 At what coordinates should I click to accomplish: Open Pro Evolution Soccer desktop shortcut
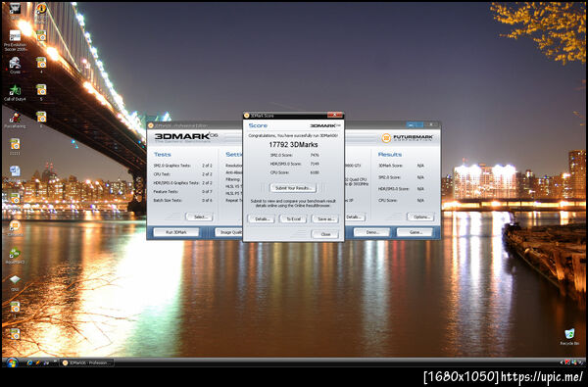pyautogui.click(x=15, y=40)
